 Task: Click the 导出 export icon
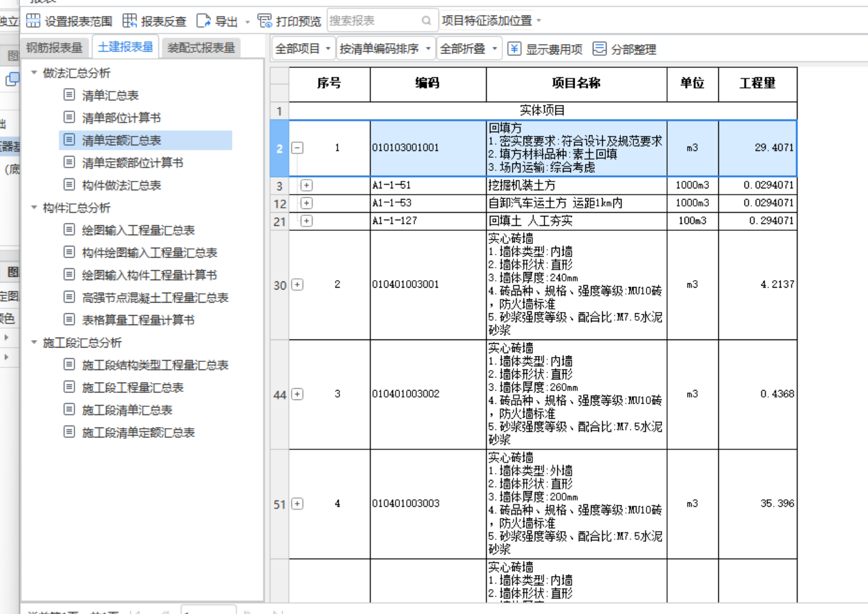click(203, 21)
